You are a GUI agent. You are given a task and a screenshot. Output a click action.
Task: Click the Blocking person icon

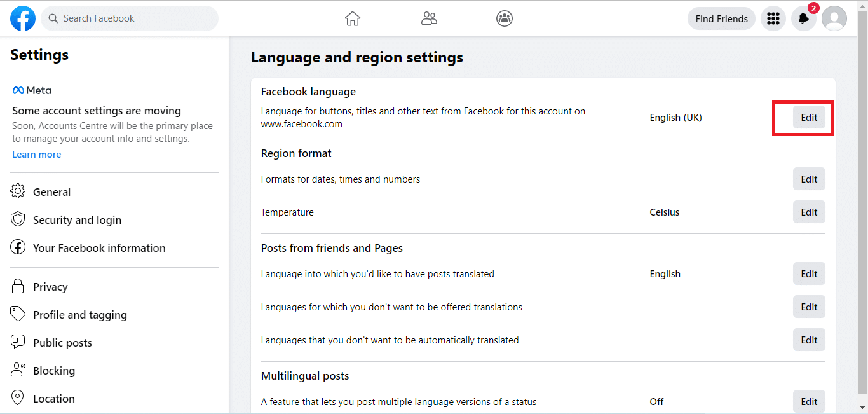[x=18, y=370]
